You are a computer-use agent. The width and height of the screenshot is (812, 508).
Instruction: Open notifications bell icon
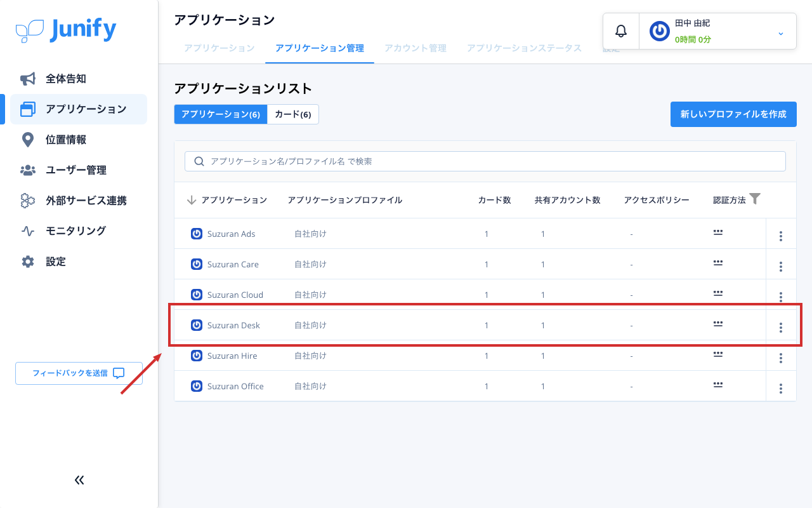pyautogui.click(x=621, y=31)
